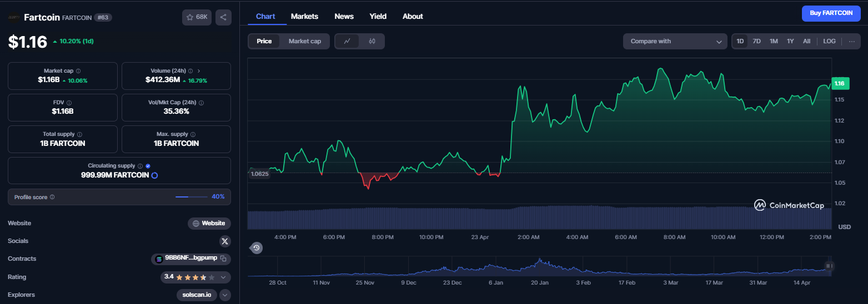The image size is (868, 304).
Task: Select the line chart icon
Action: 347,41
